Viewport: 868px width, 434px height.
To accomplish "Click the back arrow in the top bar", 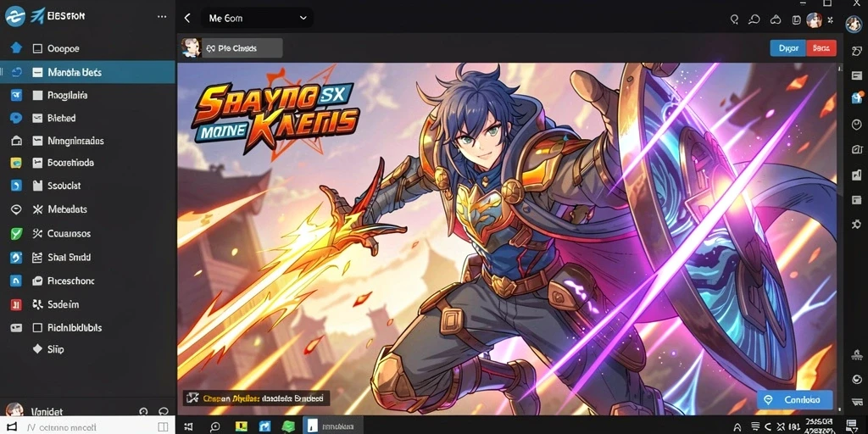I will pos(187,19).
